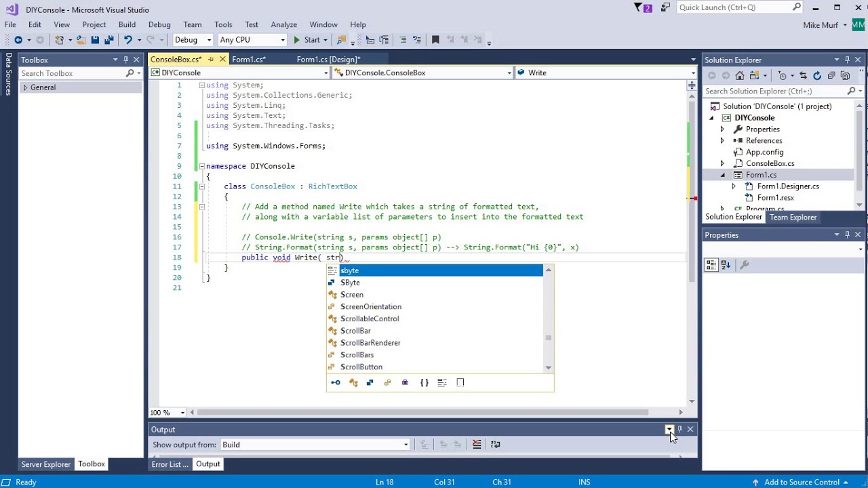868x488 pixels.
Task: Click the editor horizontal scrollbar
Action: [422, 412]
